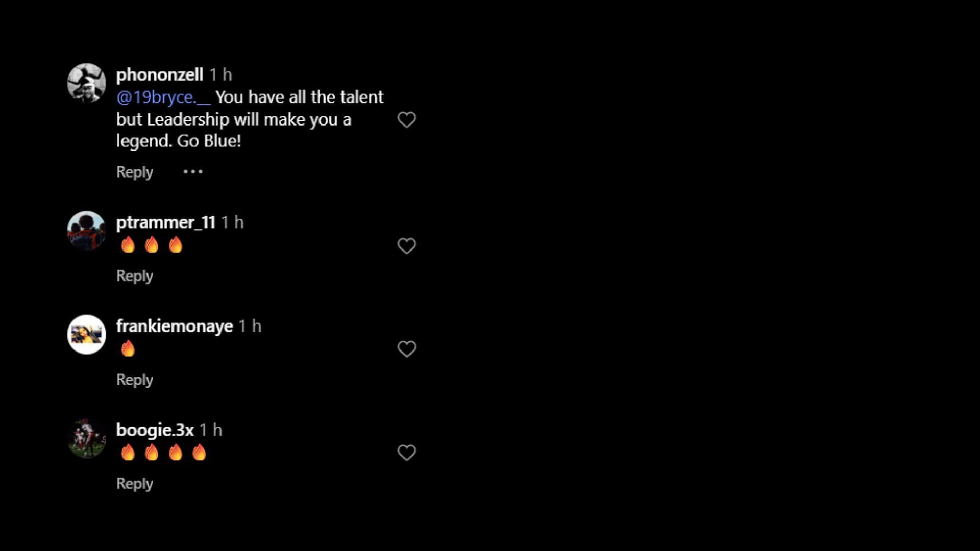Screen dimensions: 980x551
Task: Reply to boogie.3x's comment
Action: (x=135, y=484)
